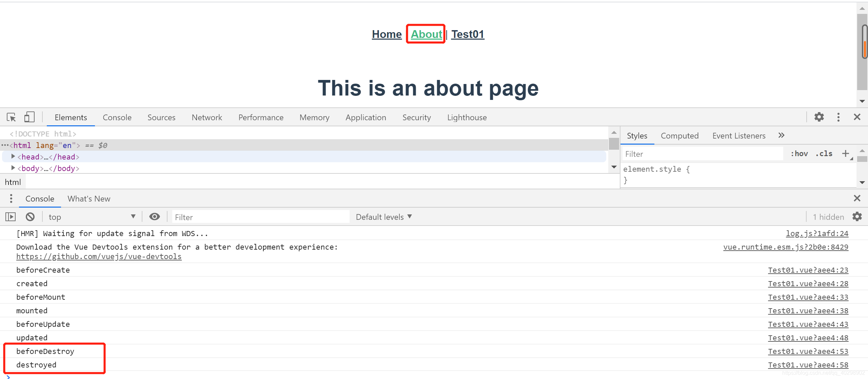Image resolution: width=868 pixels, height=379 pixels.
Task: Click the beforeDestroy console message
Action: tap(45, 351)
